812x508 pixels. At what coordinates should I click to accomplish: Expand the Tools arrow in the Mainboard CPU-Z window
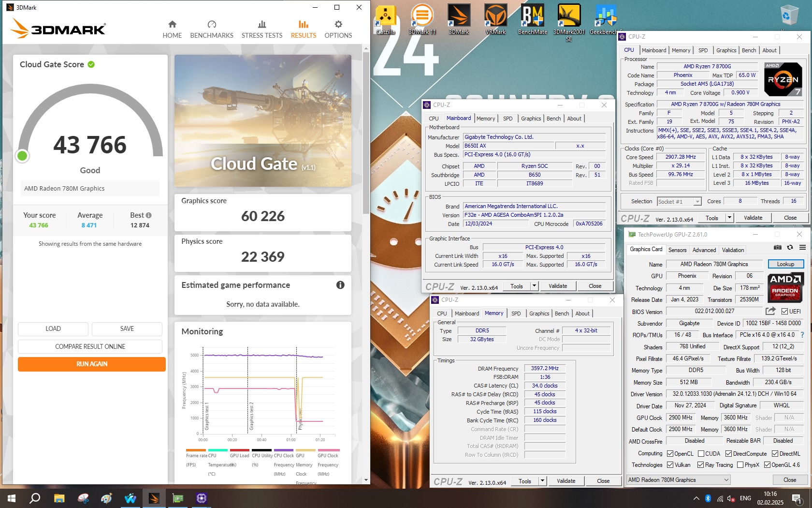pos(534,286)
